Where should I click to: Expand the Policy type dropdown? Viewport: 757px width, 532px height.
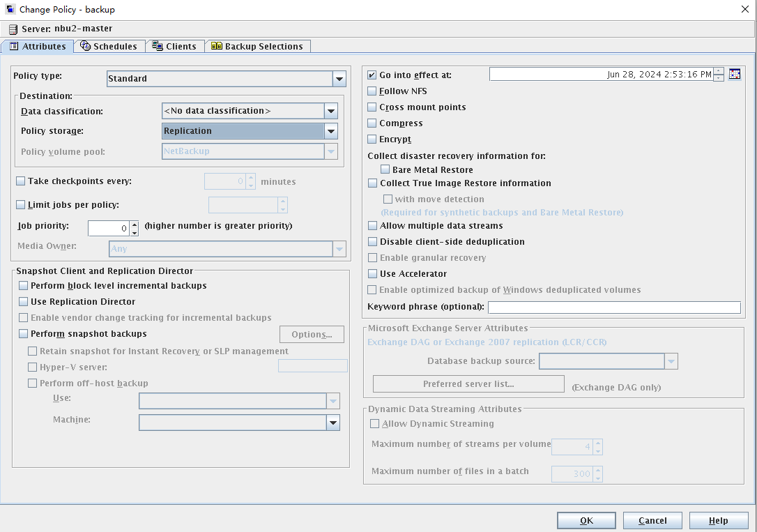(339, 79)
